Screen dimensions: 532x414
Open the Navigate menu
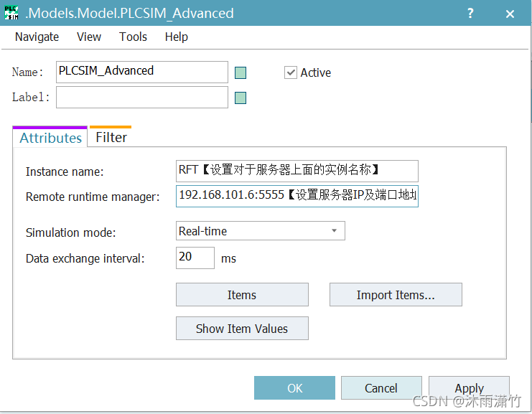(37, 37)
